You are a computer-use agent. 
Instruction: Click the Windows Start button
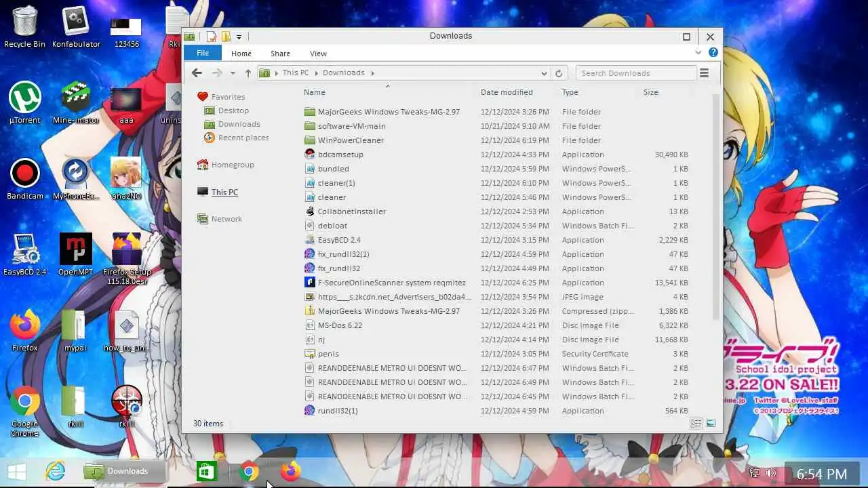16,471
